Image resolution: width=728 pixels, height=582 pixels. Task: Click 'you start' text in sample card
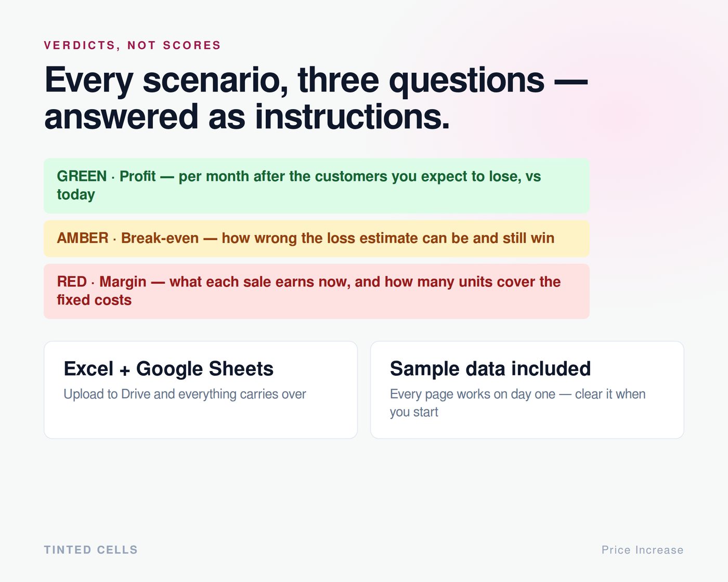pos(414,412)
